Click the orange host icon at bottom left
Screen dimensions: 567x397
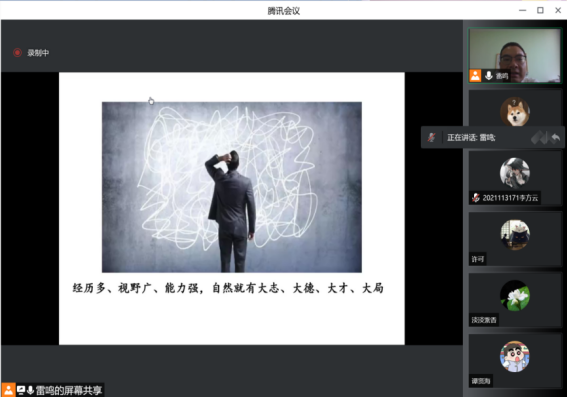pyautogui.click(x=8, y=390)
